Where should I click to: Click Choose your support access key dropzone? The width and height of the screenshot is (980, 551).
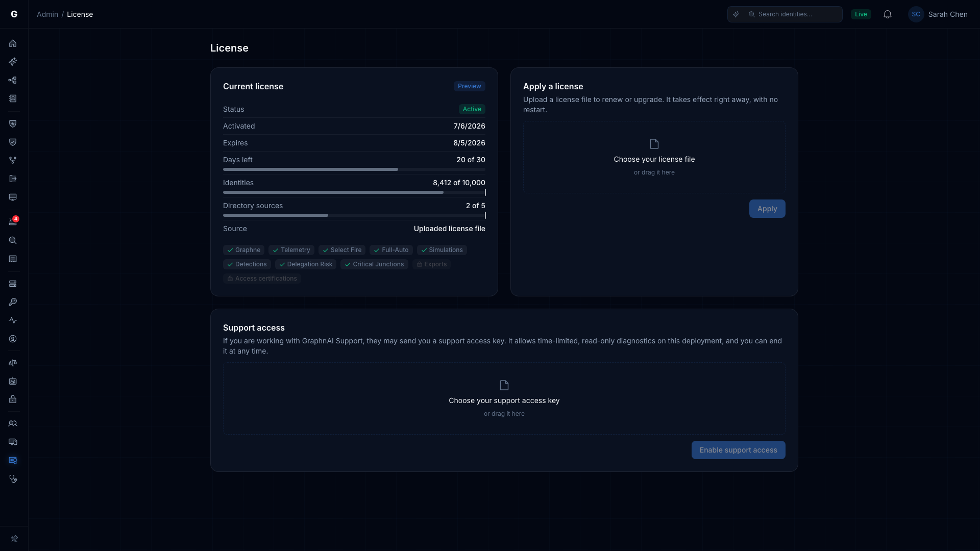click(x=504, y=398)
